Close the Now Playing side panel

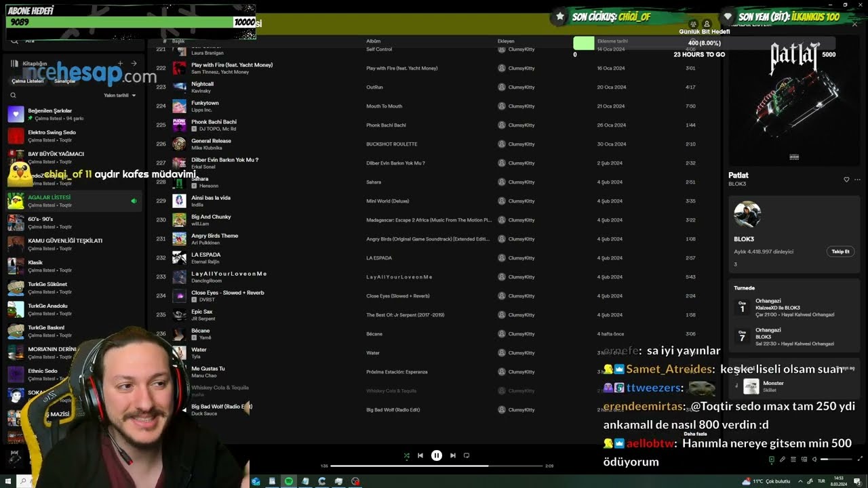click(x=854, y=24)
